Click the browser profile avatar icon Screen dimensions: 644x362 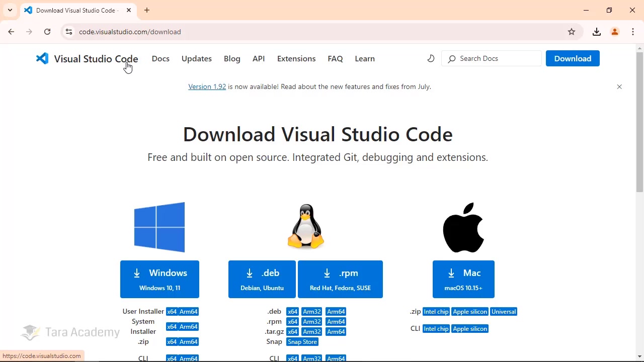(x=615, y=31)
